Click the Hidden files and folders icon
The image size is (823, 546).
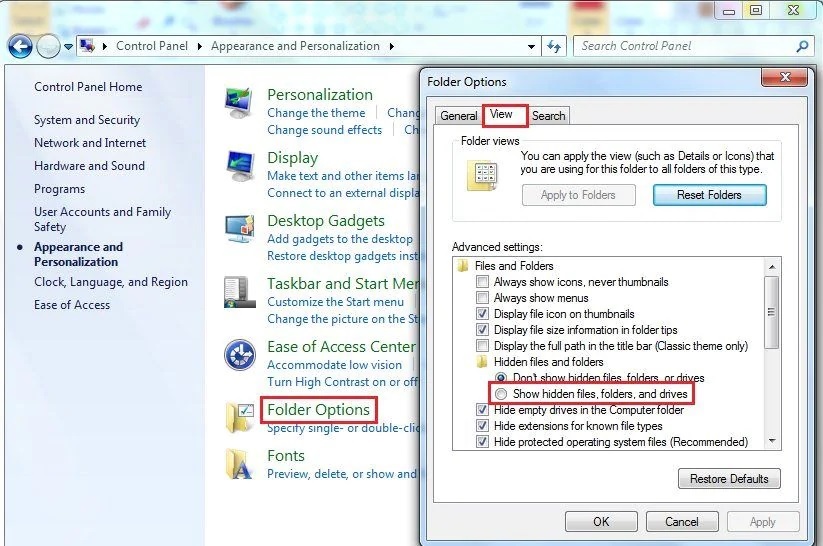(x=481, y=362)
